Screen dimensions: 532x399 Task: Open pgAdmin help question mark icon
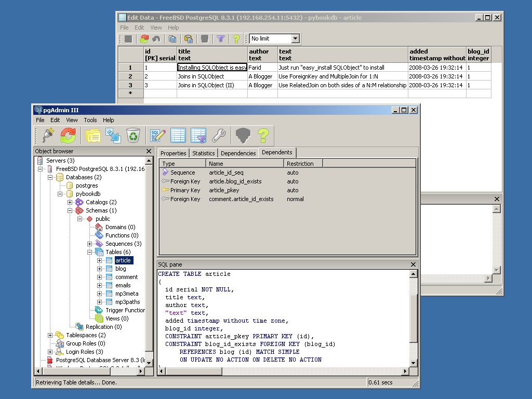(x=263, y=136)
